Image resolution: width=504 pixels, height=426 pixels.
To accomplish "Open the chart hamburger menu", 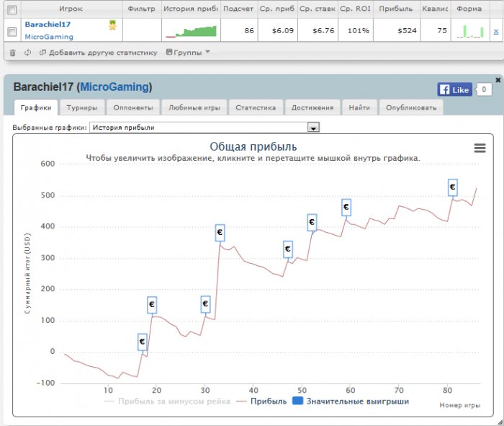I will coord(480,148).
